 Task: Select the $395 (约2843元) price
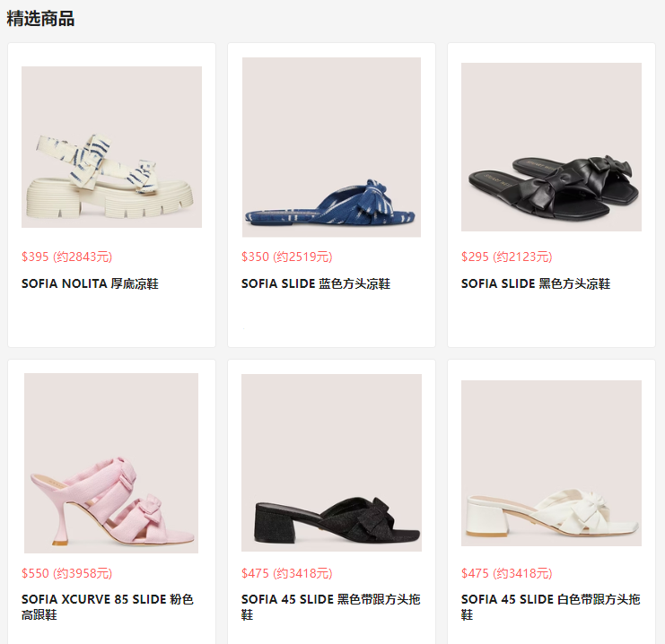click(67, 257)
